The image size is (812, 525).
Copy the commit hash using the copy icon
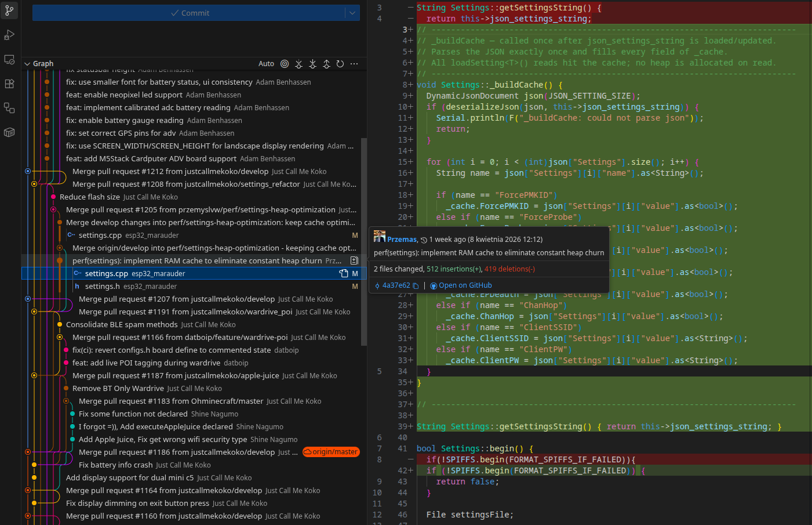pyautogui.click(x=416, y=286)
